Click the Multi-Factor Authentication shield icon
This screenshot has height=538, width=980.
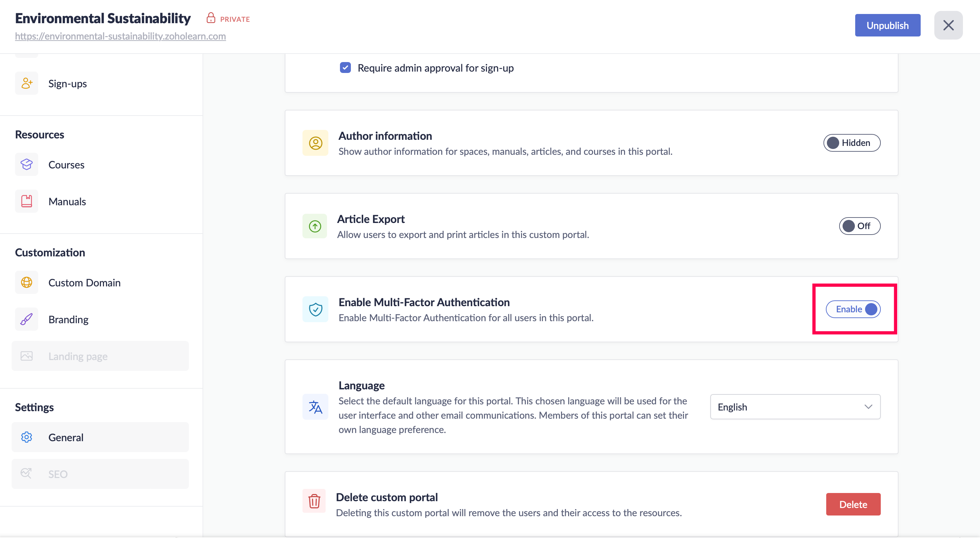pyautogui.click(x=315, y=309)
